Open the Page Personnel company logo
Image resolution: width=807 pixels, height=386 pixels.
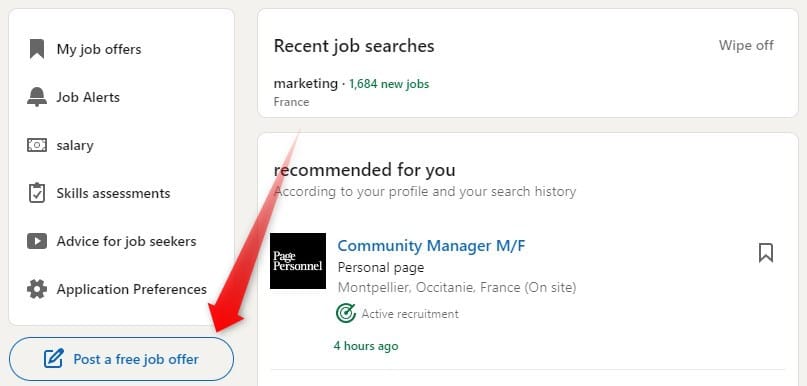tap(298, 261)
